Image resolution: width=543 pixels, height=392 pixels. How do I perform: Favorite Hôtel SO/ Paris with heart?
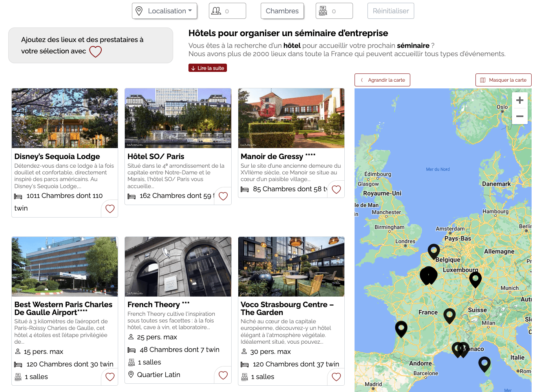click(223, 196)
